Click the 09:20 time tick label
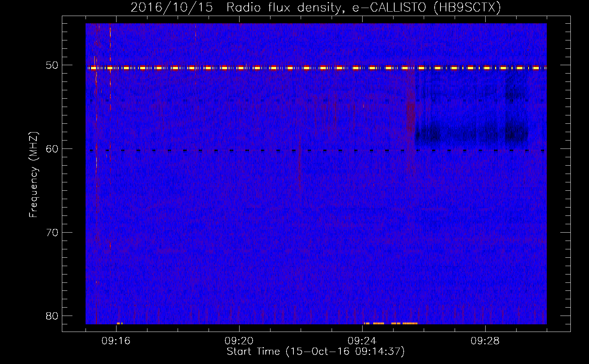 pos(239,341)
